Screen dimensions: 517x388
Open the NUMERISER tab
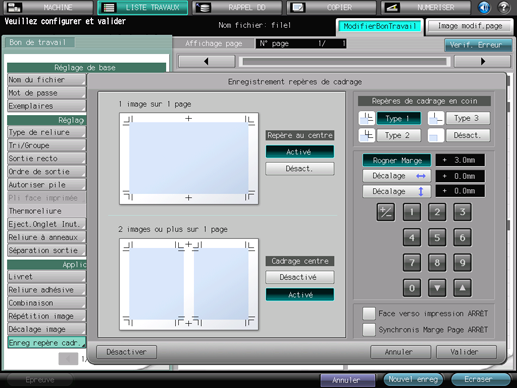click(426, 7)
